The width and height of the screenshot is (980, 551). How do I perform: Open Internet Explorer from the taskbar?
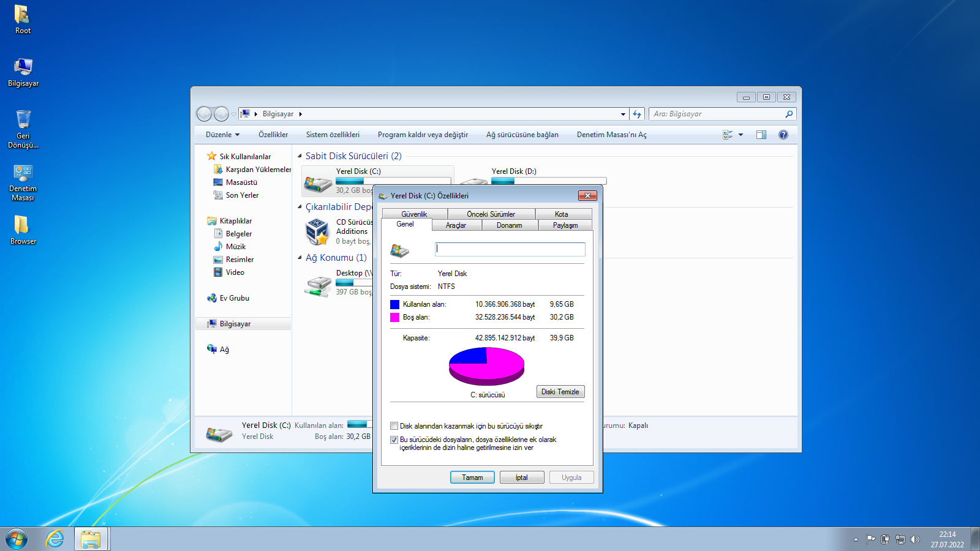click(55, 539)
